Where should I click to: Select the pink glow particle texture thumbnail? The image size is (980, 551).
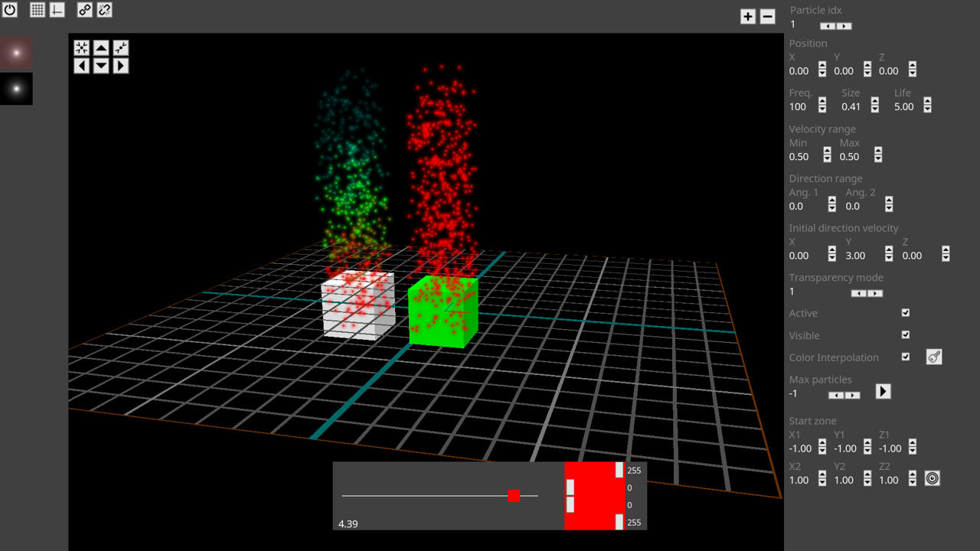tap(16, 52)
